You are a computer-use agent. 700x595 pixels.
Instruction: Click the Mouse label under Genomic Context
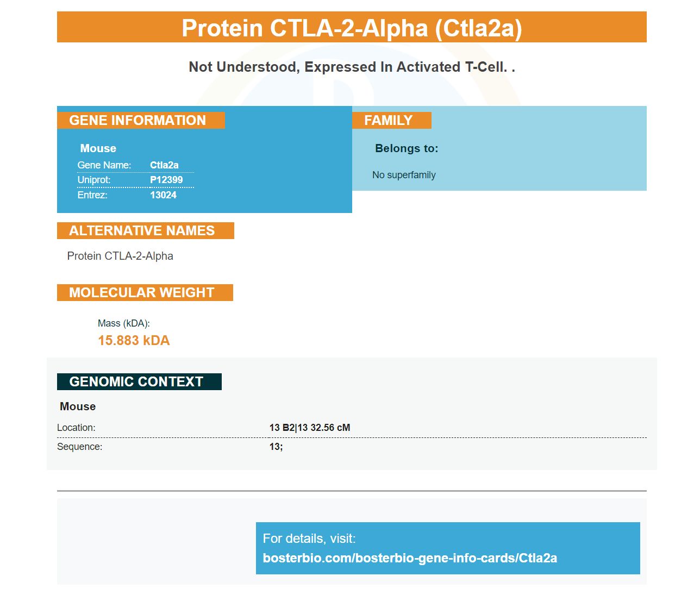[x=78, y=406]
